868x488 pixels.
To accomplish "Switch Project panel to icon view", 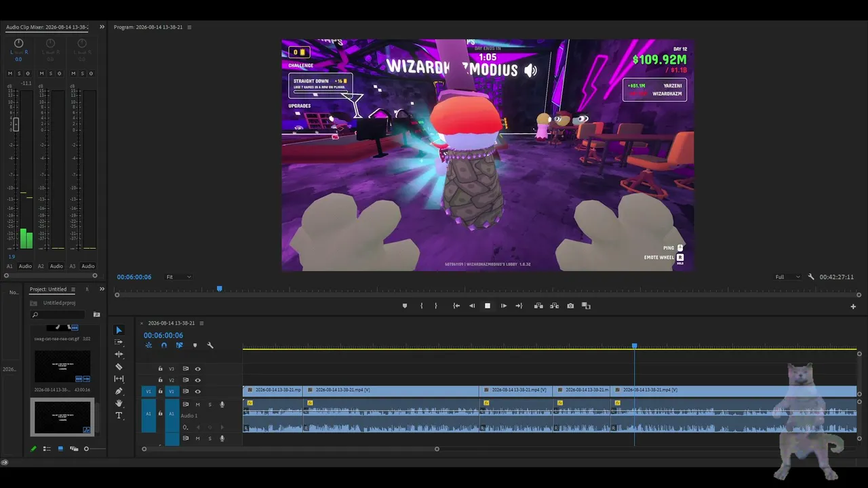I will coord(60,449).
